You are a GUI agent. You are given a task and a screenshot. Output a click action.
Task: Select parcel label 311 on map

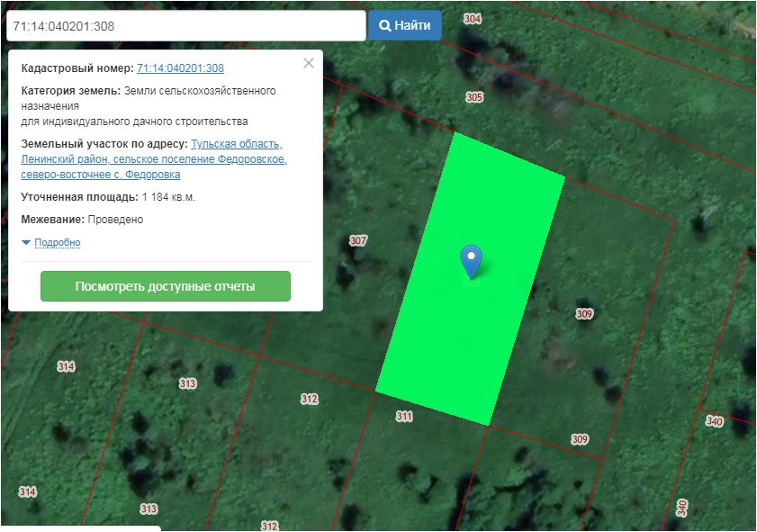[404, 416]
